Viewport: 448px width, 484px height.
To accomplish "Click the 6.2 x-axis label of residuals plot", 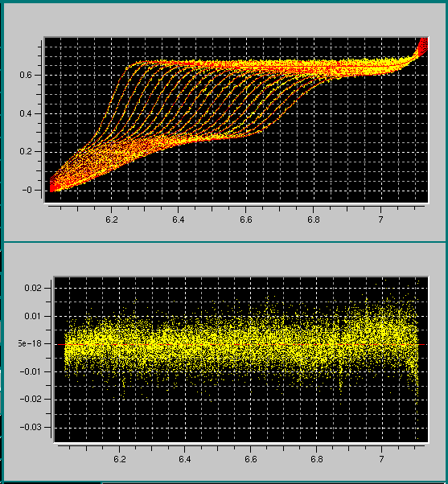I will tap(120, 459).
